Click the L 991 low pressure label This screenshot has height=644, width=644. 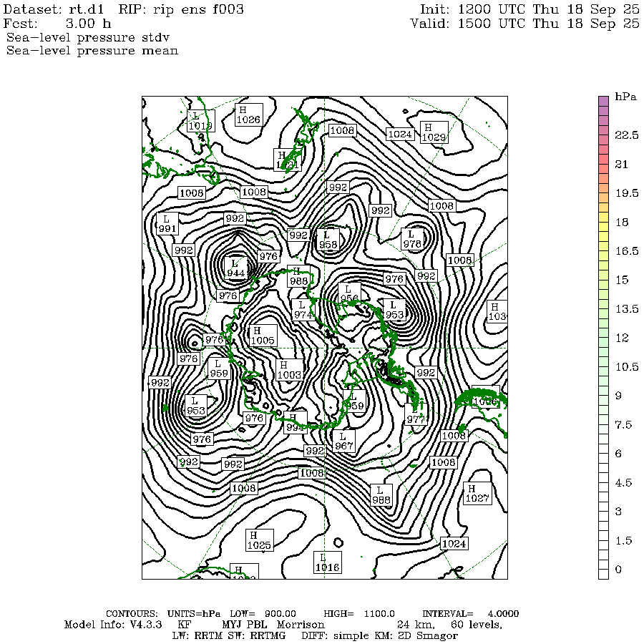167,224
